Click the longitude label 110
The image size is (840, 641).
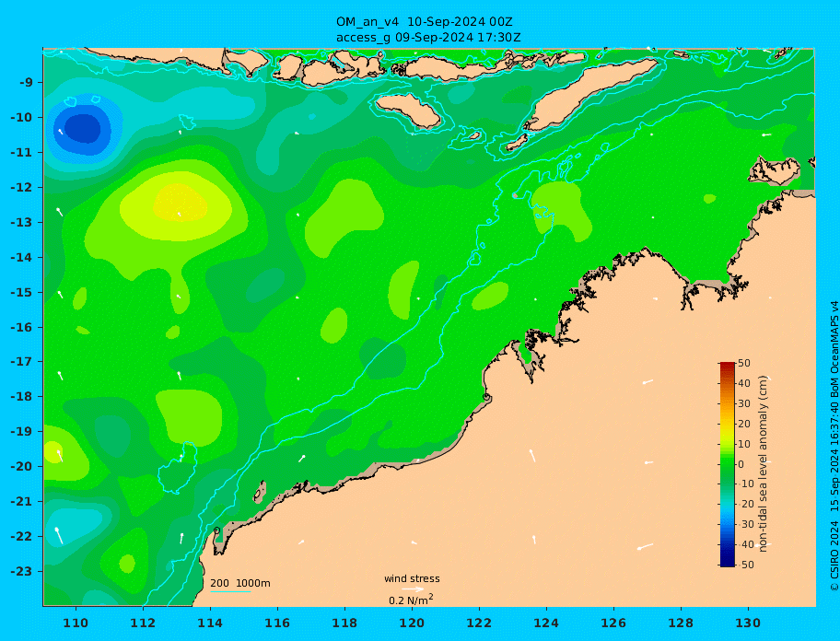[76, 623]
